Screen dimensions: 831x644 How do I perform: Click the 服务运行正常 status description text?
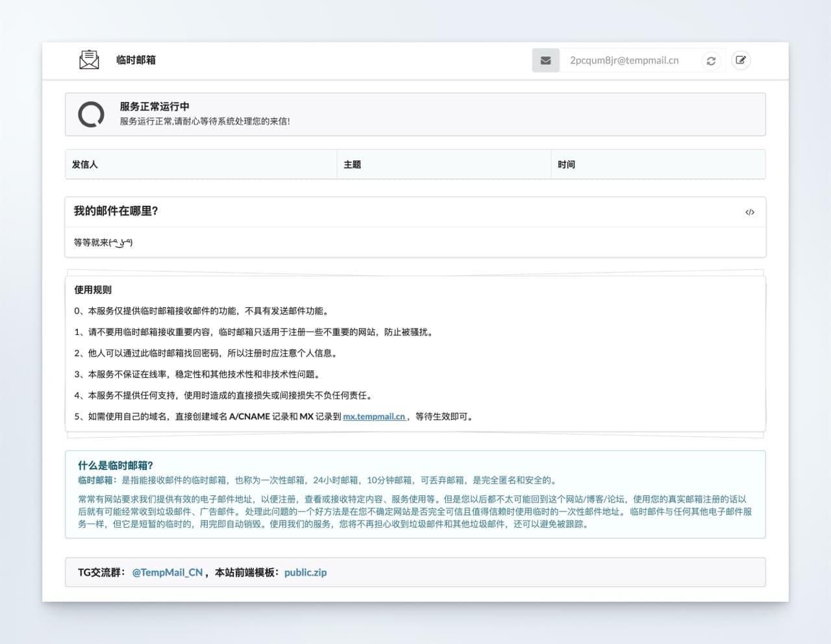click(205, 121)
